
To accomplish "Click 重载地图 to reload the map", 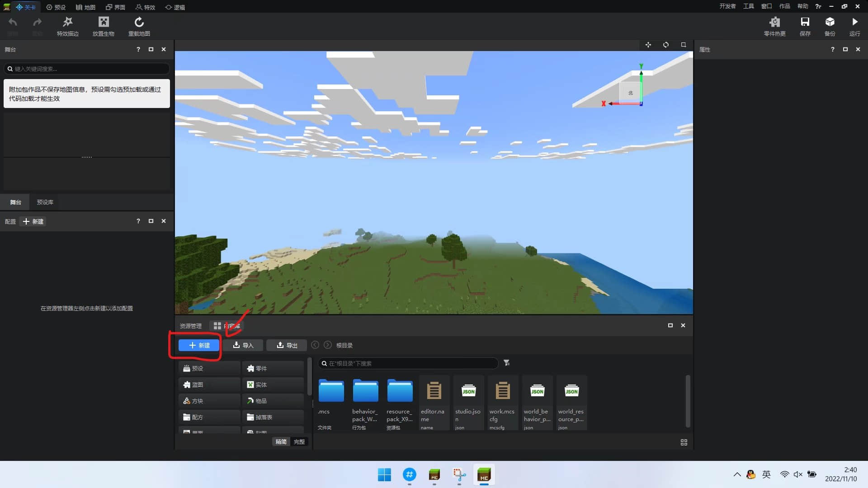I will coord(139,26).
